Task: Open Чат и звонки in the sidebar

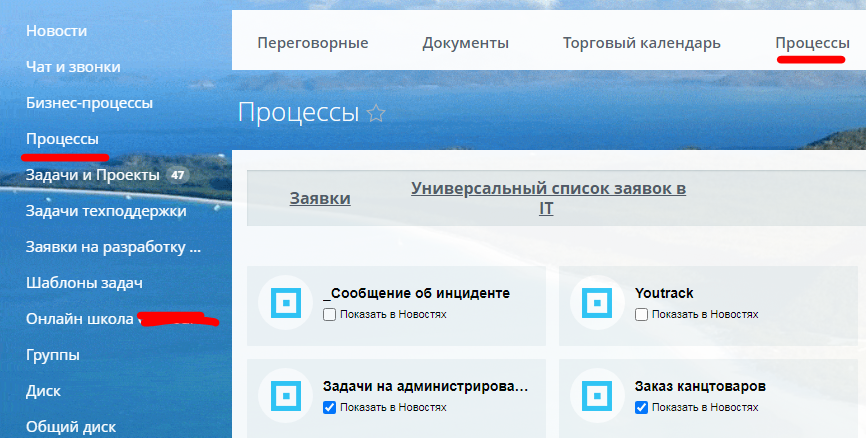Action: [x=73, y=67]
